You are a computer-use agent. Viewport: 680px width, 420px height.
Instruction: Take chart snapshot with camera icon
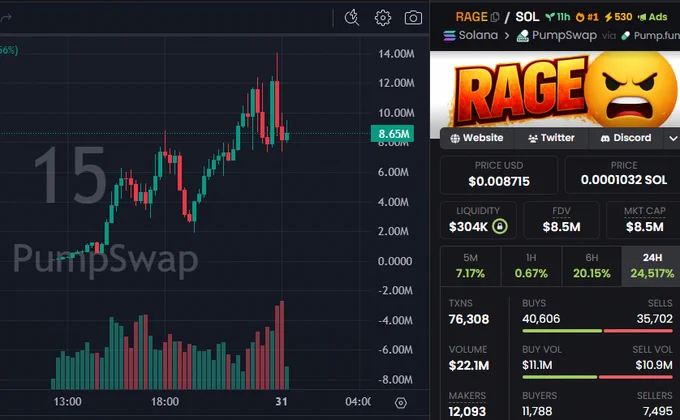413,18
